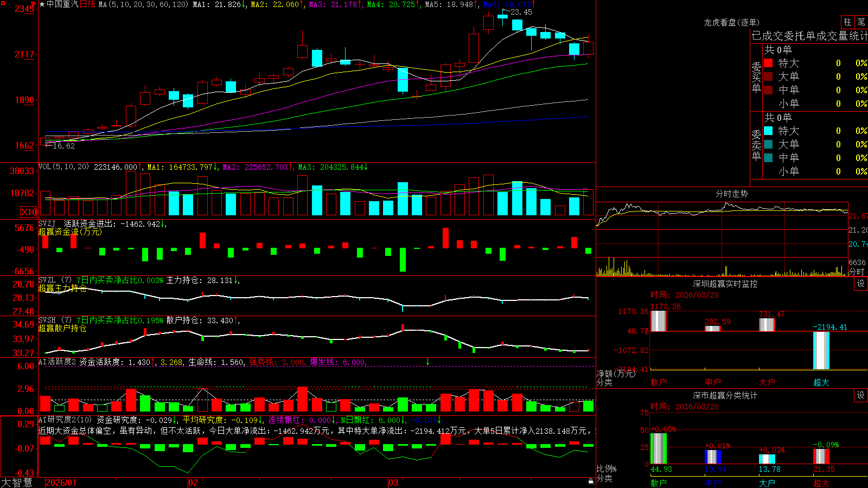This screenshot has width=868, height=488.
Task: Click the 7日内买卖净占比0.003% label
Action: [120, 280]
